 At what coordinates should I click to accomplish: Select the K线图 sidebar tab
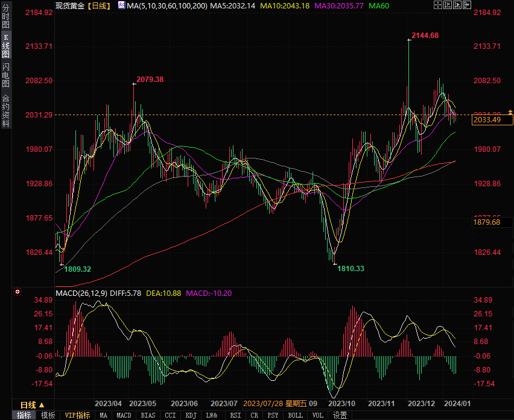[x=5, y=47]
